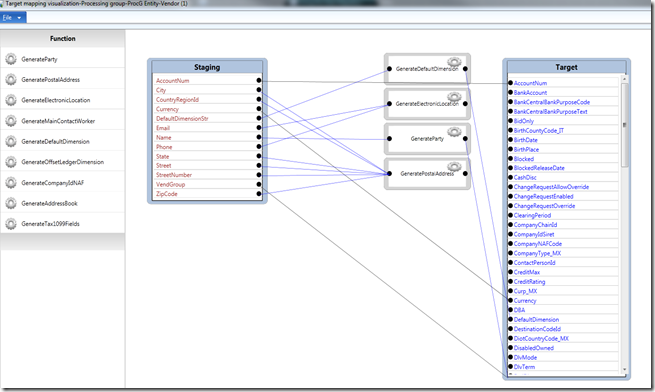Select the GenerateTax1099Fields gear icon
Image resolution: width=655 pixels, height=392 pixels.
click(11, 224)
